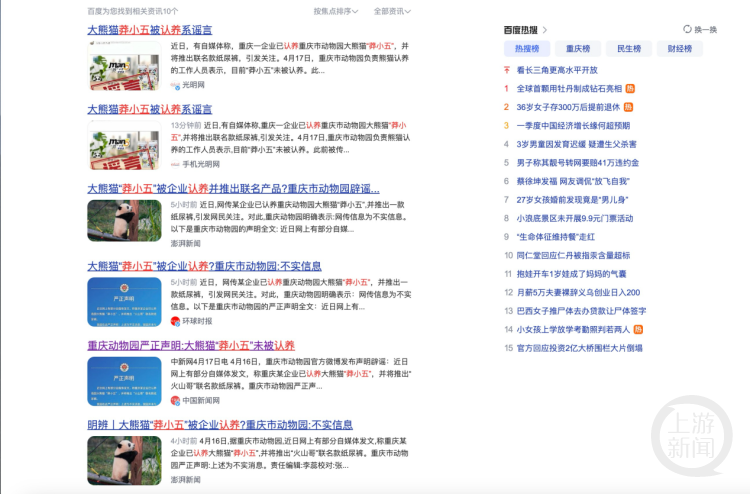This screenshot has height=494, width=750.
Task: Click the 环球时报 source icon
Action: click(x=176, y=321)
